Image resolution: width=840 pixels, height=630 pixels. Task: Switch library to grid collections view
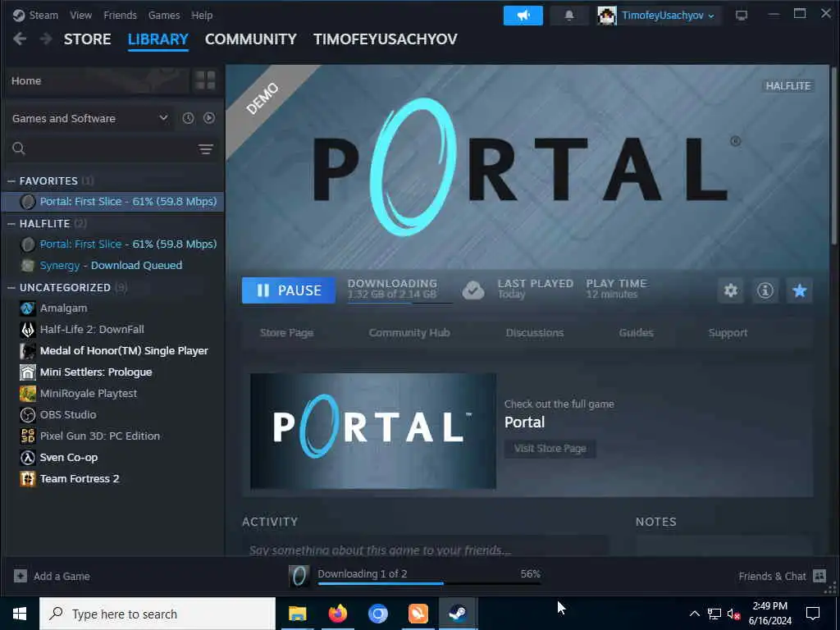coord(205,80)
